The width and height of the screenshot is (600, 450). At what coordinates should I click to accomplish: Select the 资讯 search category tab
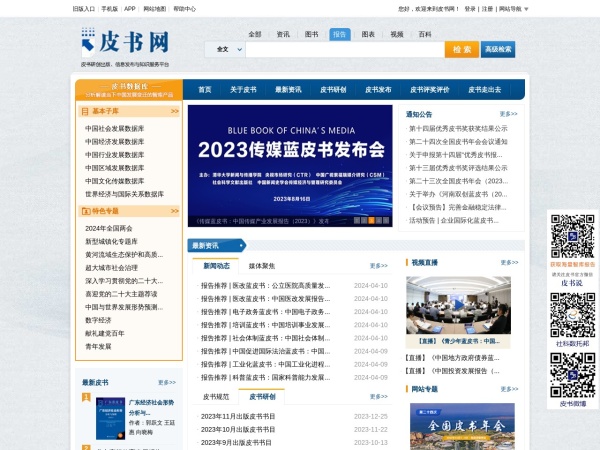click(283, 34)
